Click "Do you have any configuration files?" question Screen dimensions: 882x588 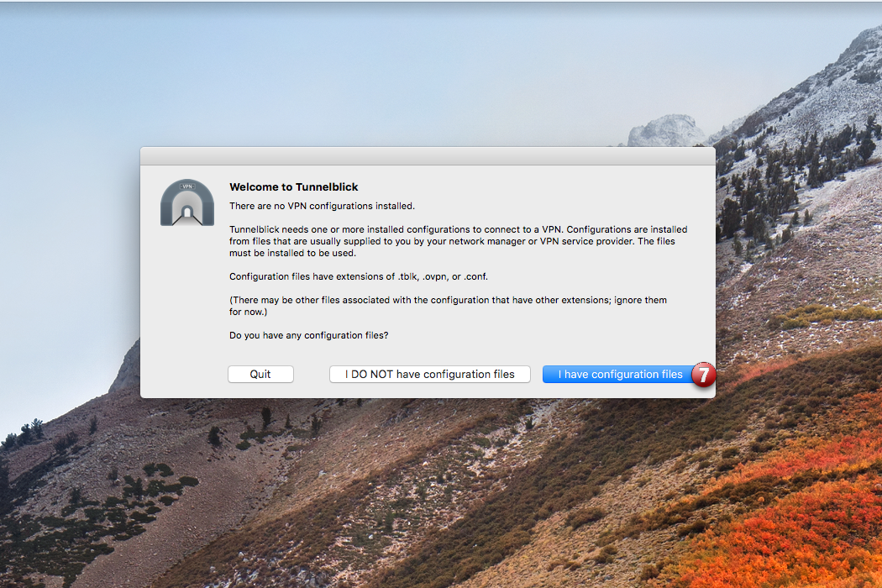coord(309,335)
